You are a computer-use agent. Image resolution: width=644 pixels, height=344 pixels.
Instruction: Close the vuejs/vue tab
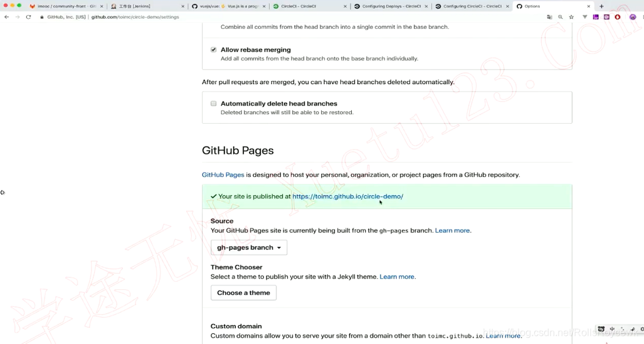tap(263, 6)
